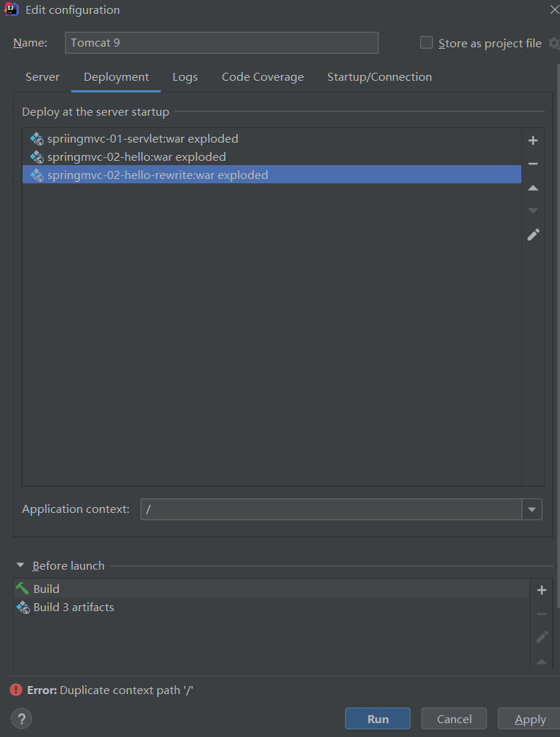The width and height of the screenshot is (560, 737).
Task: Open the Application context dropdown
Action: 532,509
